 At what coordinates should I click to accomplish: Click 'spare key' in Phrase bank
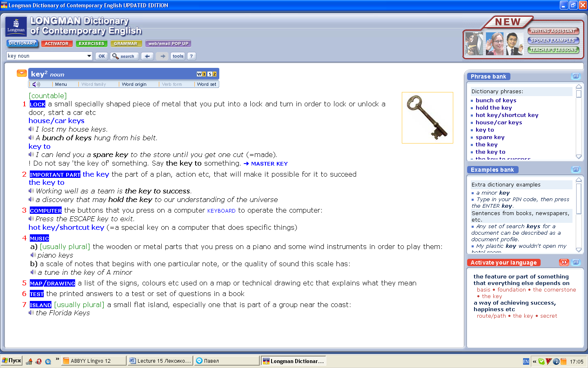(x=490, y=137)
